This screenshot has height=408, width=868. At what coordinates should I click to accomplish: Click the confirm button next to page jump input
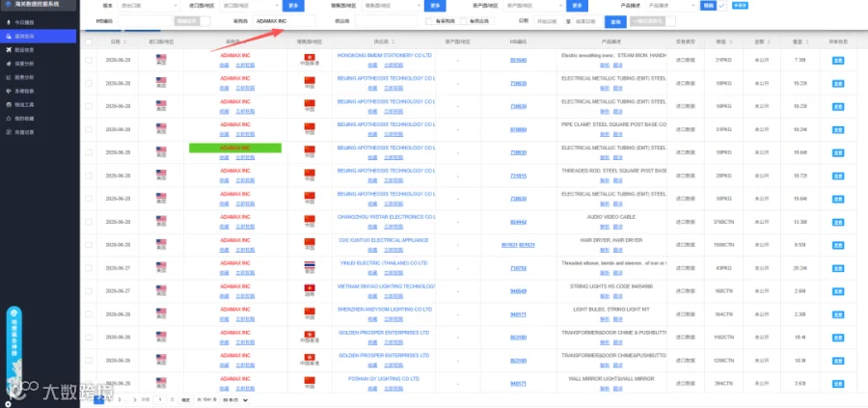click(x=185, y=399)
